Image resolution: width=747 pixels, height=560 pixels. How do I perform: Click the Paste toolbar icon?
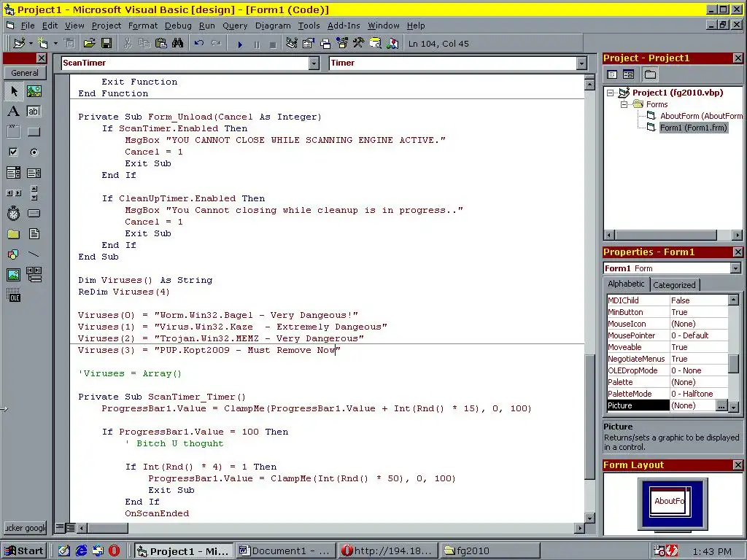pos(161,44)
